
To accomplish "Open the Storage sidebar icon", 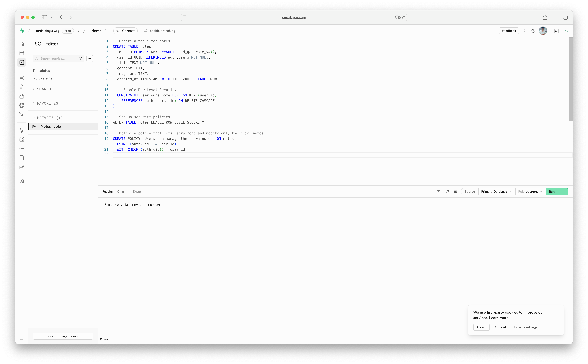I will click(22, 96).
